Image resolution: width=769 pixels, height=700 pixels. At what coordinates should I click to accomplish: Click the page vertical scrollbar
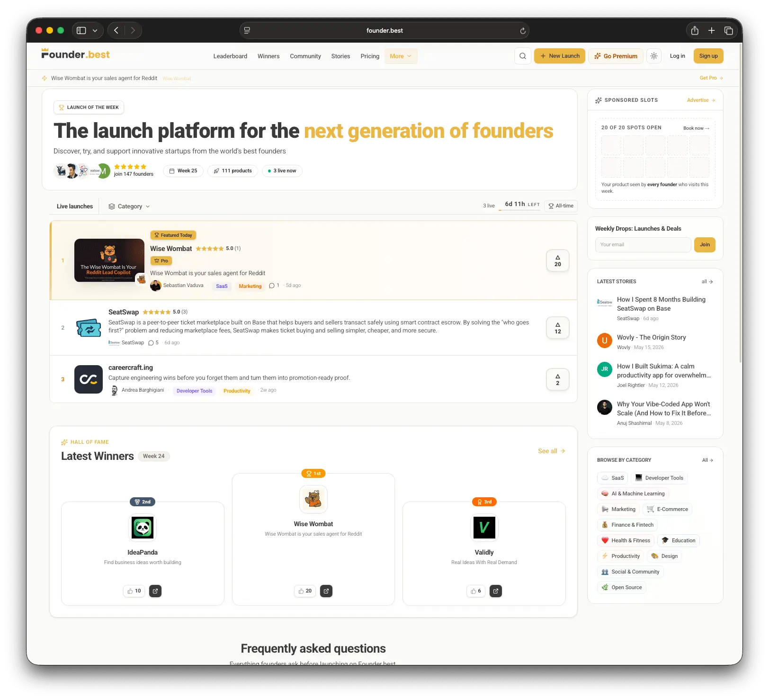click(740, 204)
